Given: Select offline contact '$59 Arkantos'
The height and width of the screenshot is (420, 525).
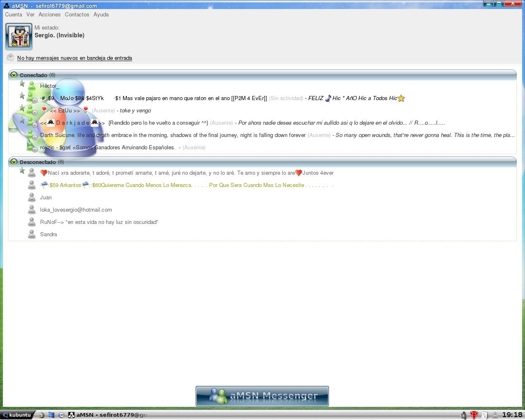Looking at the screenshot, I should pyautogui.click(x=187, y=185).
